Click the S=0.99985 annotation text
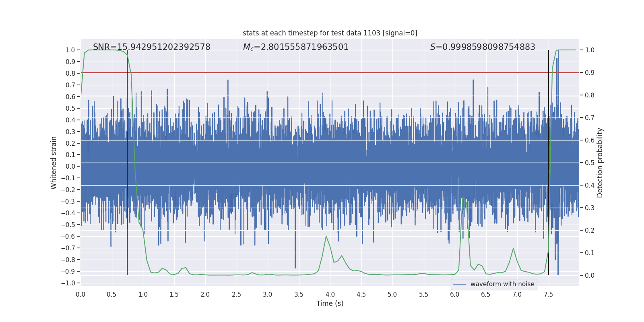644x322 pixels. pyautogui.click(x=483, y=47)
